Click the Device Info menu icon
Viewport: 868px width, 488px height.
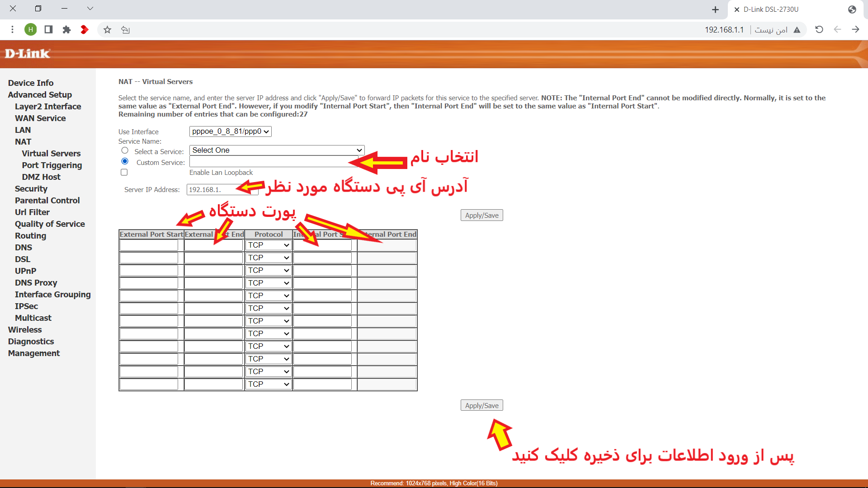pyautogui.click(x=30, y=82)
